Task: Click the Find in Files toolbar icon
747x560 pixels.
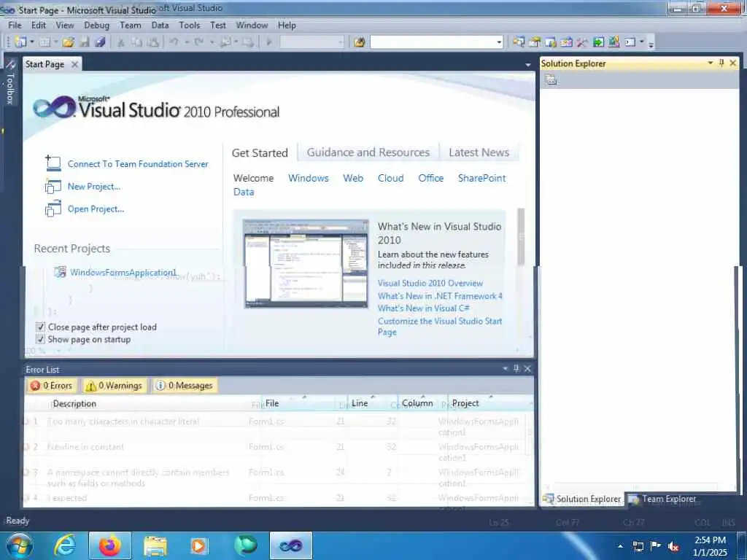Action: (x=359, y=42)
